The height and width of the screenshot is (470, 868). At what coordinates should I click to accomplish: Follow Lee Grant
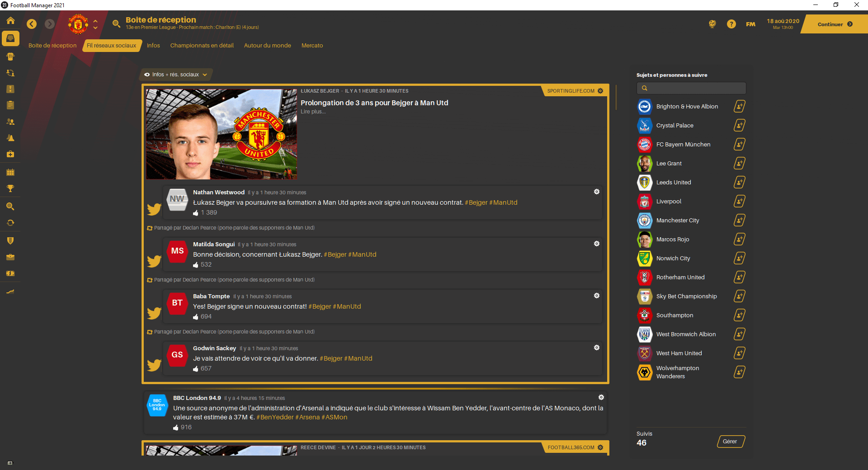click(740, 164)
